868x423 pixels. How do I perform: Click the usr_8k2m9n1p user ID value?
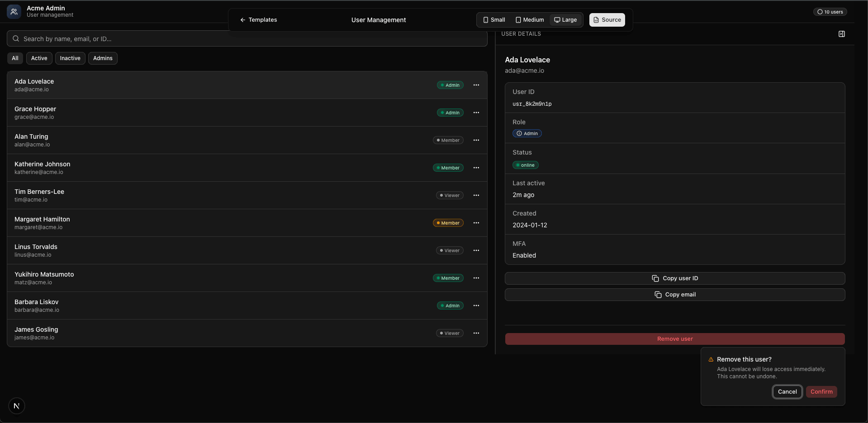point(532,104)
